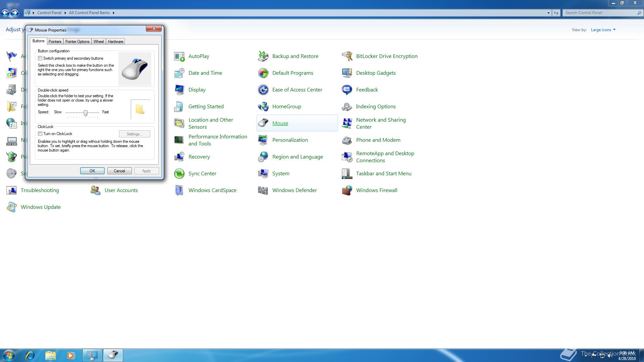The width and height of the screenshot is (644, 362).
Task: Open the RemoteApp and Desktop Connections link
Action: [385, 157]
